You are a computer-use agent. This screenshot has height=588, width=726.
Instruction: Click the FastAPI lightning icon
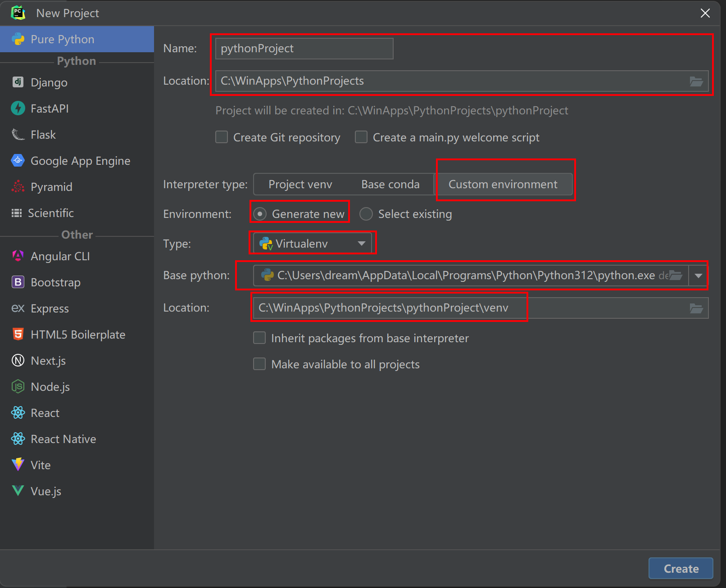[18, 108]
